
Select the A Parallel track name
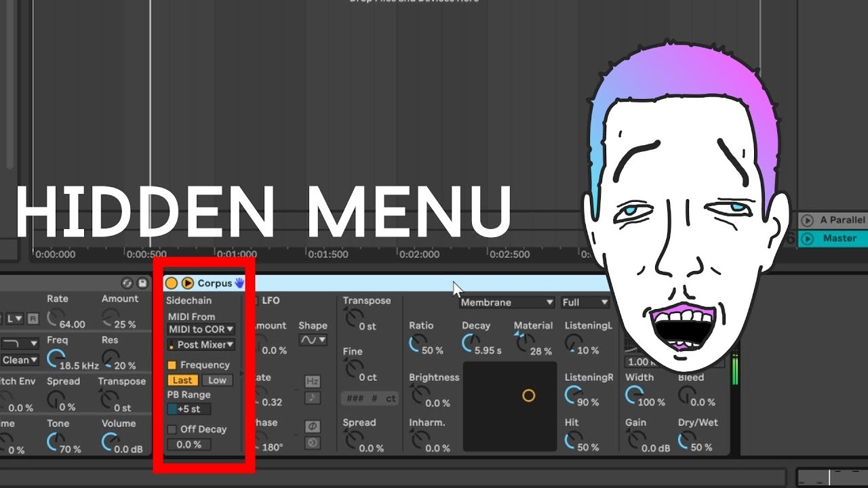[842, 220]
